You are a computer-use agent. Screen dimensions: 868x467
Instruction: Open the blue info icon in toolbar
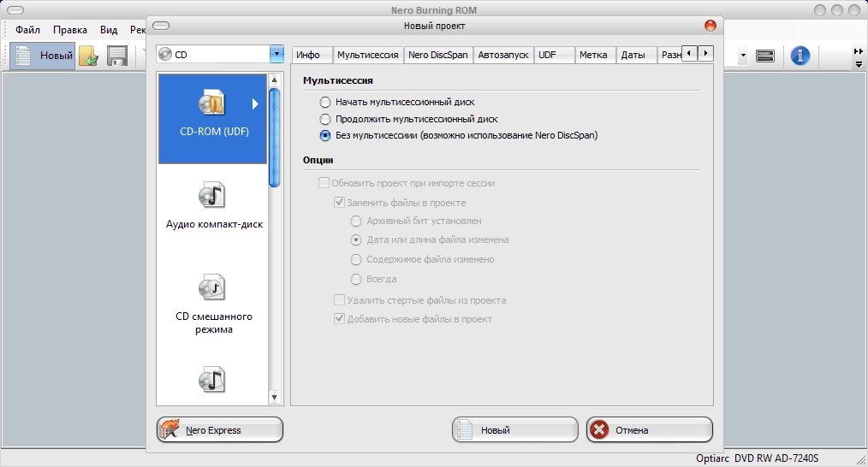click(800, 56)
